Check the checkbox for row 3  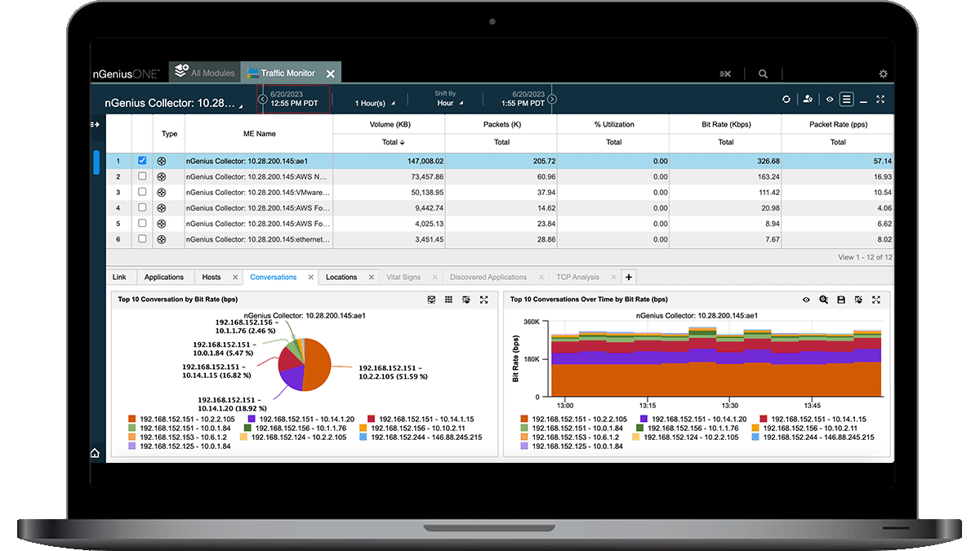coord(142,192)
